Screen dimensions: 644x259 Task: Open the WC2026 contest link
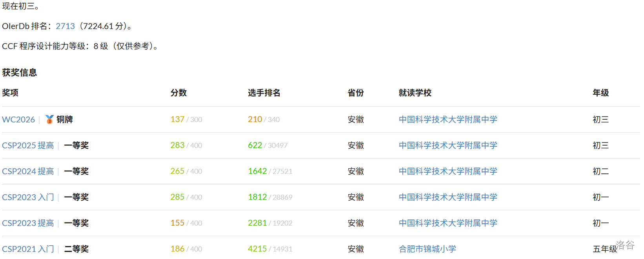click(x=18, y=119)
